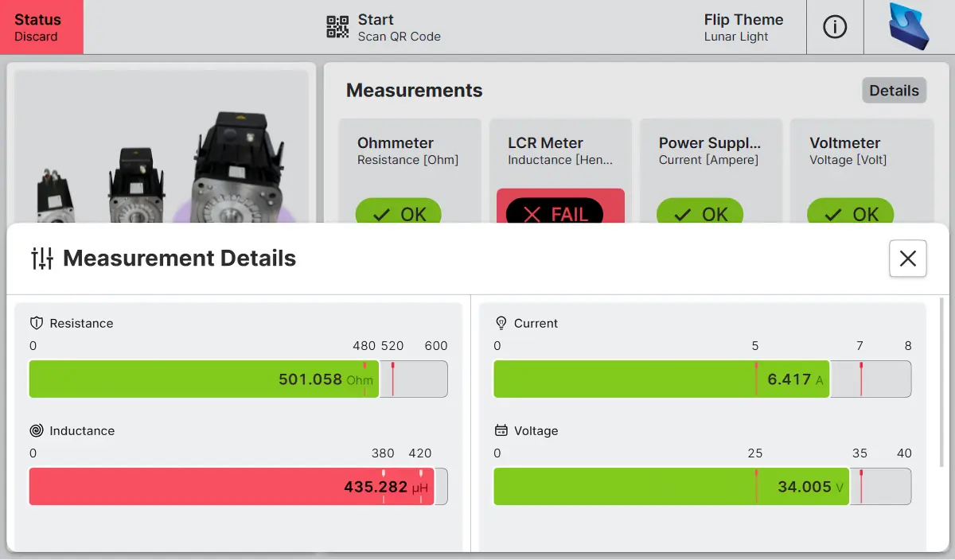Click the blue app logo icon
This screenshot has height=560, width=955.
909,27
